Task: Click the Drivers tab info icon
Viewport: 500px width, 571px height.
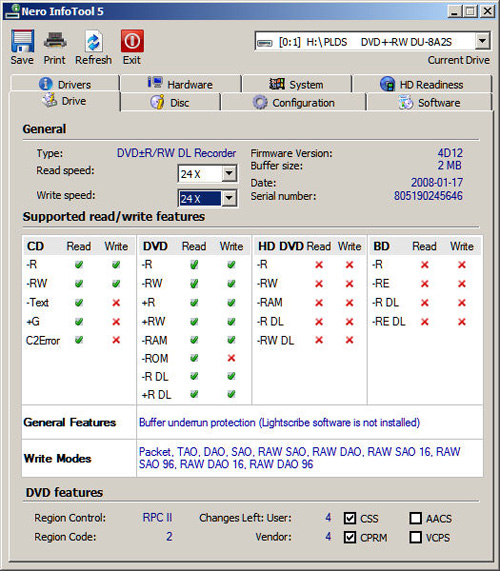Action: click(x=46, y=84)
